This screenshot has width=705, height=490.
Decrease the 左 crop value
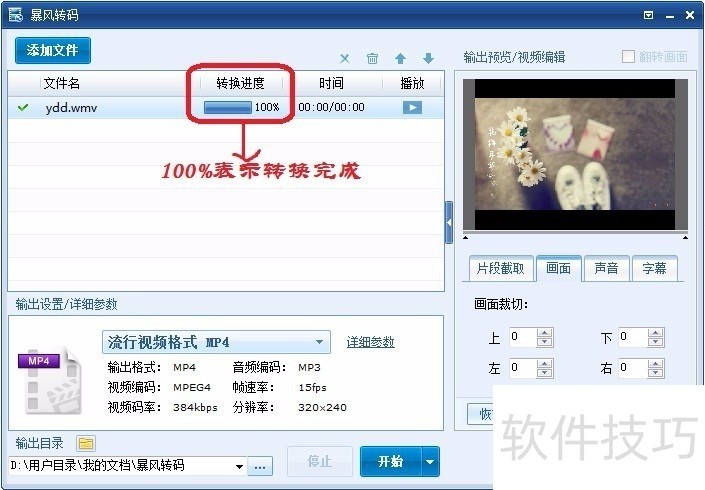coord(545,373)
